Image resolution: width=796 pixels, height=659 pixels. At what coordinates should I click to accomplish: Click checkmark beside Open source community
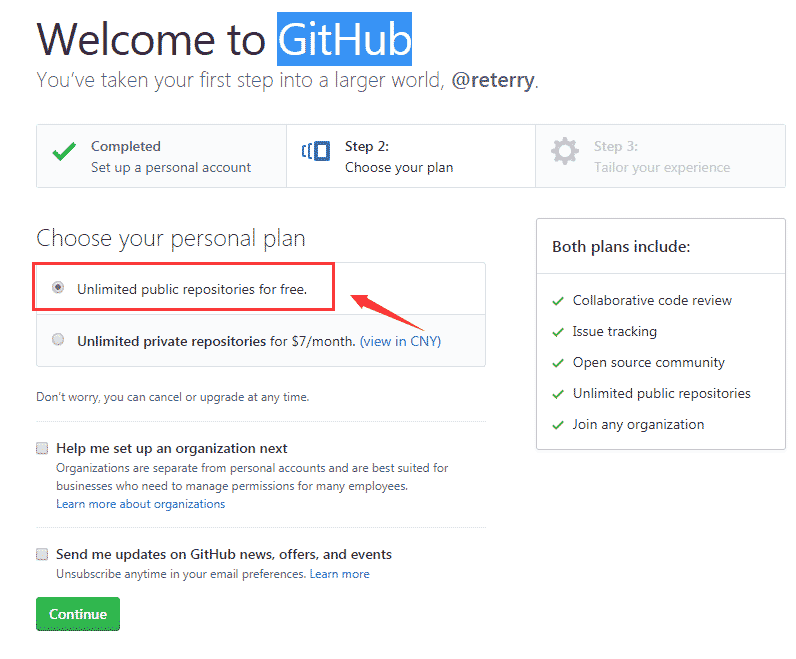[x=558, y=363]
